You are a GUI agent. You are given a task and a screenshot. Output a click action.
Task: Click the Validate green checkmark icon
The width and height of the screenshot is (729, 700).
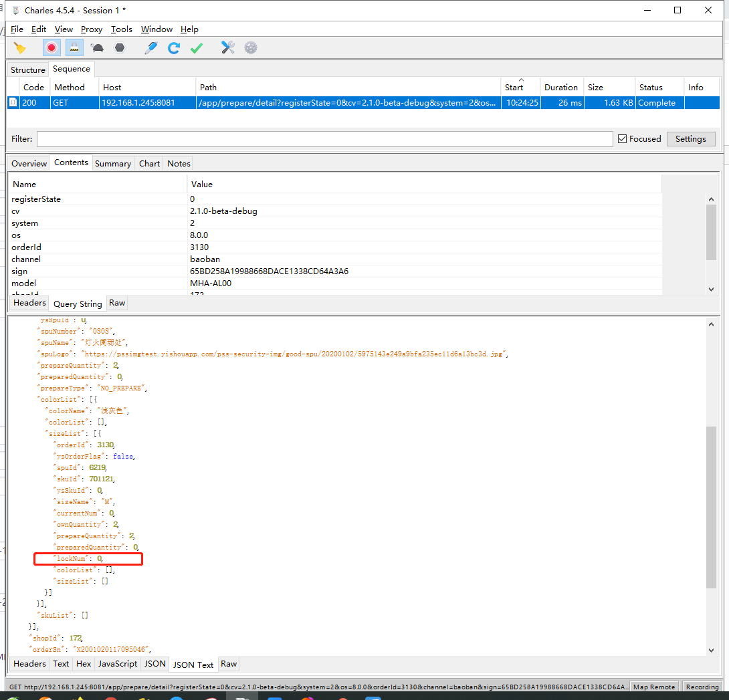(x=197, y=48)
